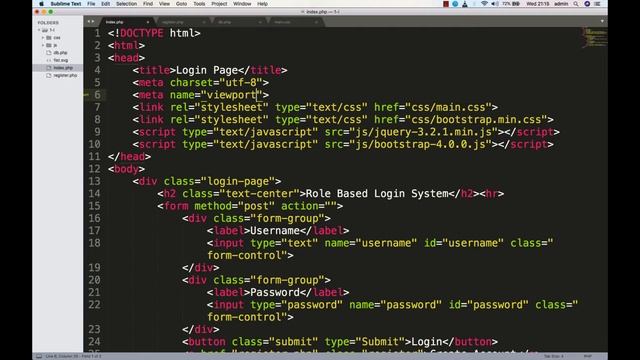640x360 pixels.
Task: Open the Goto menu
Action: pos(181,4)
